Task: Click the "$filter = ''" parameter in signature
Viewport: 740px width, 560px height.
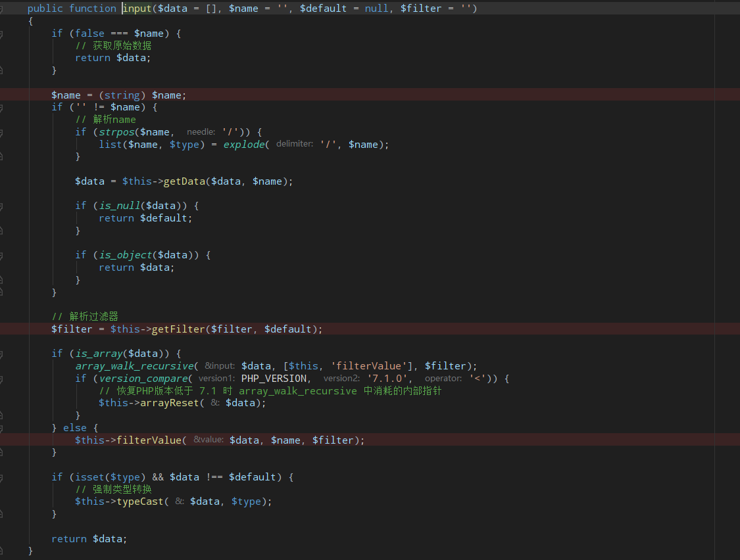Action: [435, 9]
